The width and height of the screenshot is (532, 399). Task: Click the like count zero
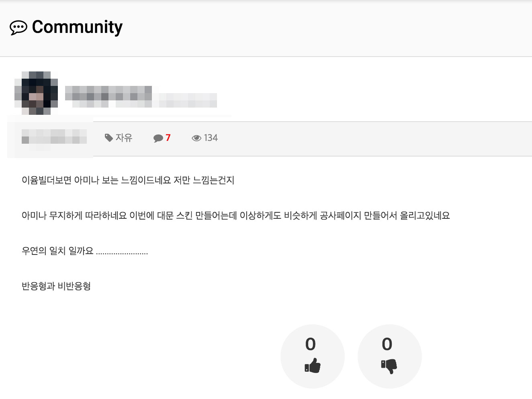click(311, 344)
